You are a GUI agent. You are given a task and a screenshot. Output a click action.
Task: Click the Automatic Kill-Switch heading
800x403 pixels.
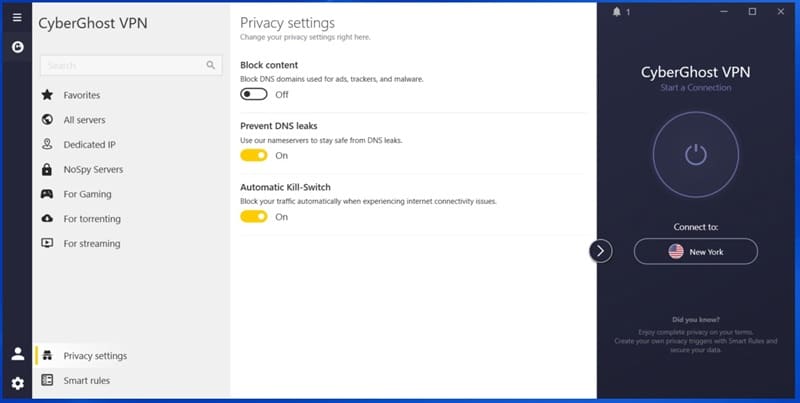tap(285, 187)
